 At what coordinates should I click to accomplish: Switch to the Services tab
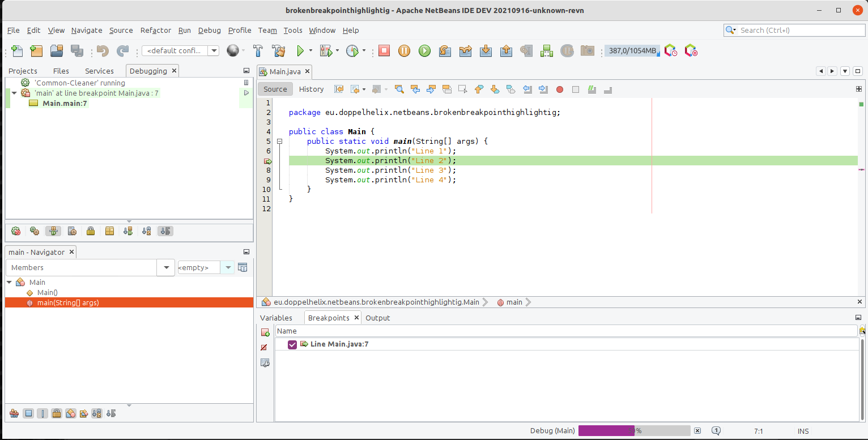(x=99, y=71)
